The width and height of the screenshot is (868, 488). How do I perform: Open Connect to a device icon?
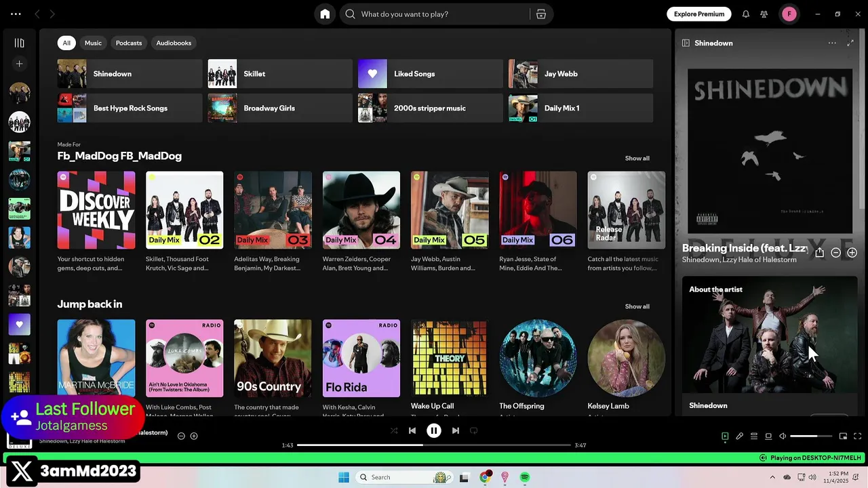[x=768, y=436]
